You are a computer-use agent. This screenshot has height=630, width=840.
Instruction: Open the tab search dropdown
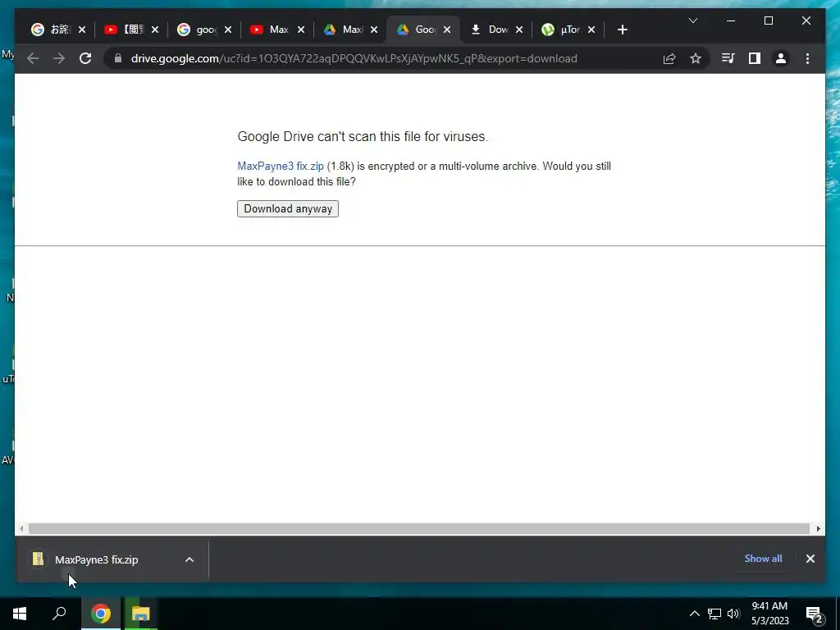point(692,21)
